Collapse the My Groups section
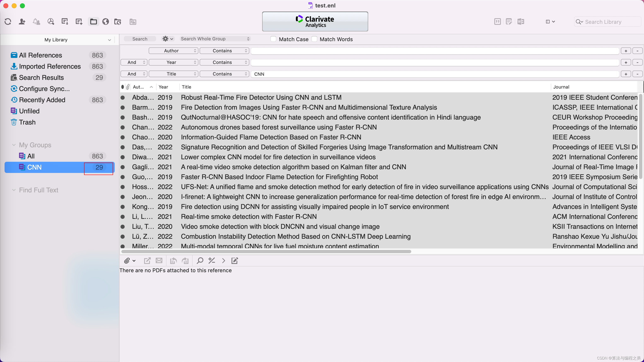 [x=14, y=145]
